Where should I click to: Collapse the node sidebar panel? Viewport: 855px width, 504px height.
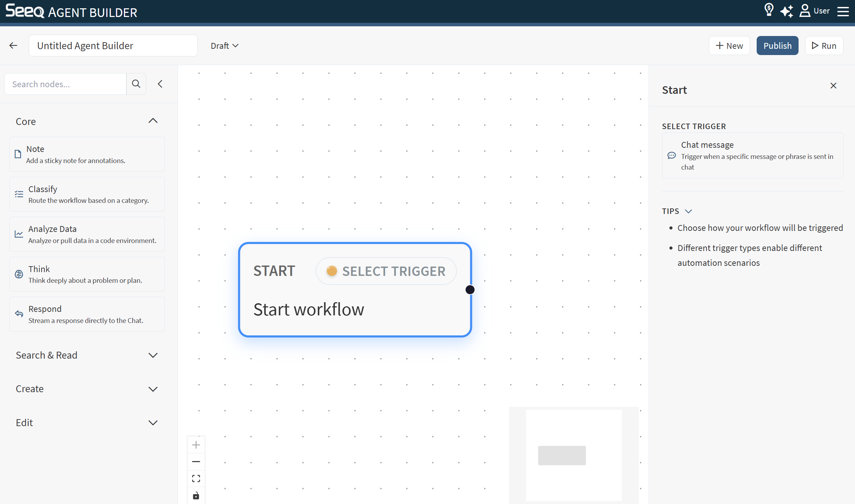[x=160, y=84]
